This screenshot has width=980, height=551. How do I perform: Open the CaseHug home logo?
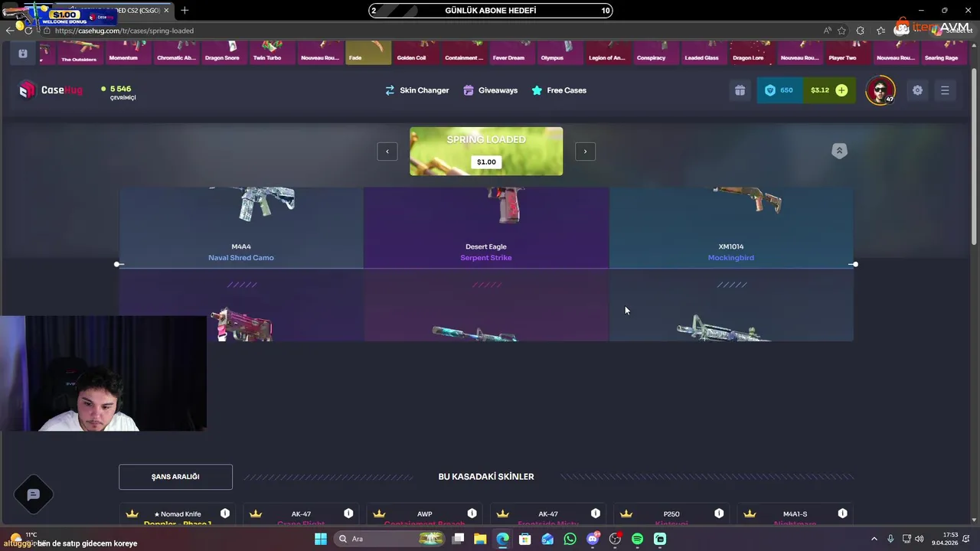pos(51,90)
